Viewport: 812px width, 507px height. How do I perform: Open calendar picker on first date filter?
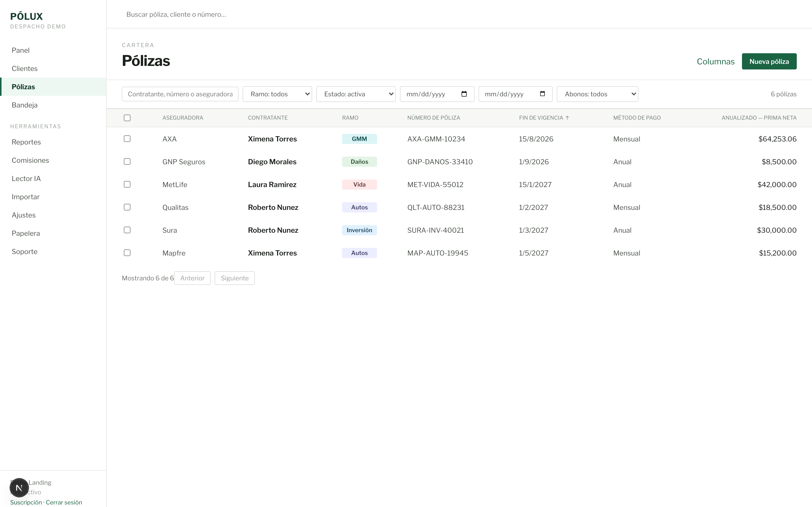[x=464, y=94]
